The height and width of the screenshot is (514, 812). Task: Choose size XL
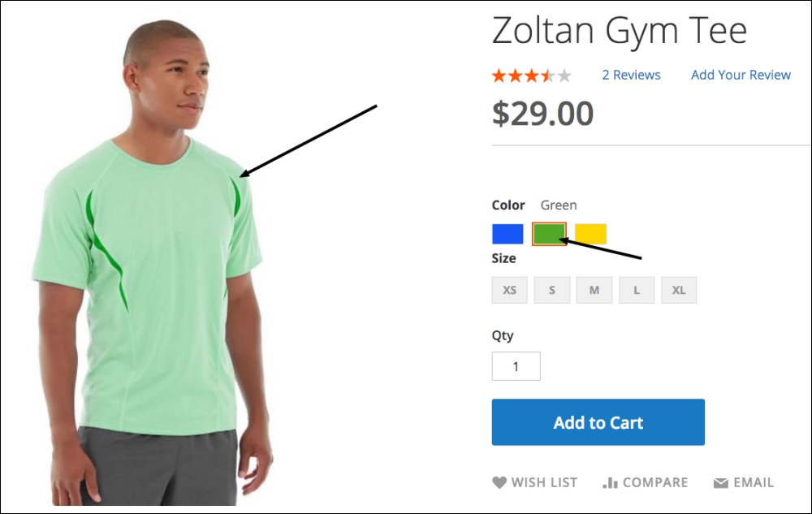(679, 290)
